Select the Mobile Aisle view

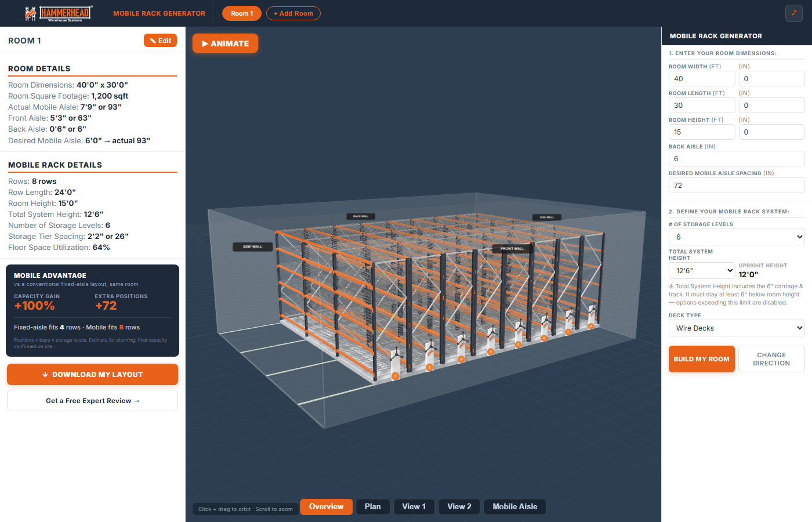point(515,507)
